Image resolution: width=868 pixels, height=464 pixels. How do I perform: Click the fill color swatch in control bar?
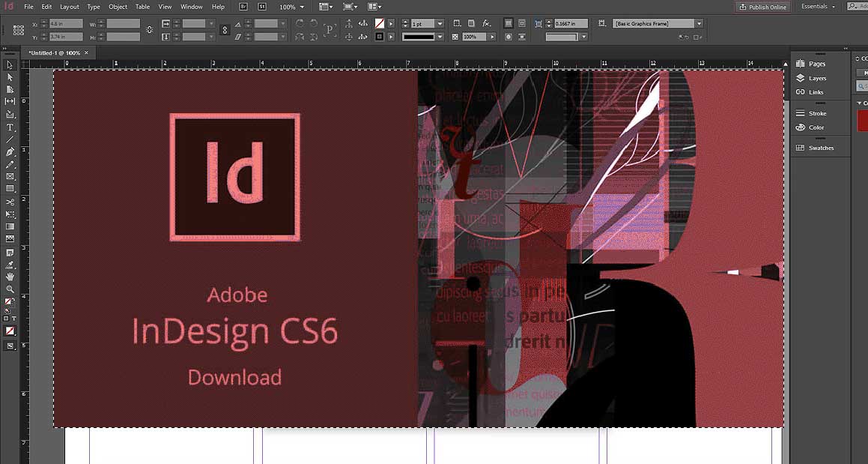pos(379,24)
